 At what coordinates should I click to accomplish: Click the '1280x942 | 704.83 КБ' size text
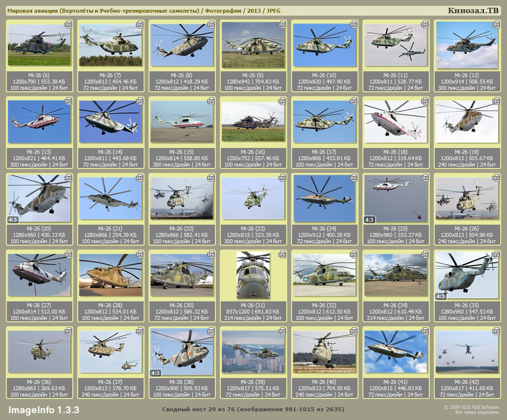point(253,82)
